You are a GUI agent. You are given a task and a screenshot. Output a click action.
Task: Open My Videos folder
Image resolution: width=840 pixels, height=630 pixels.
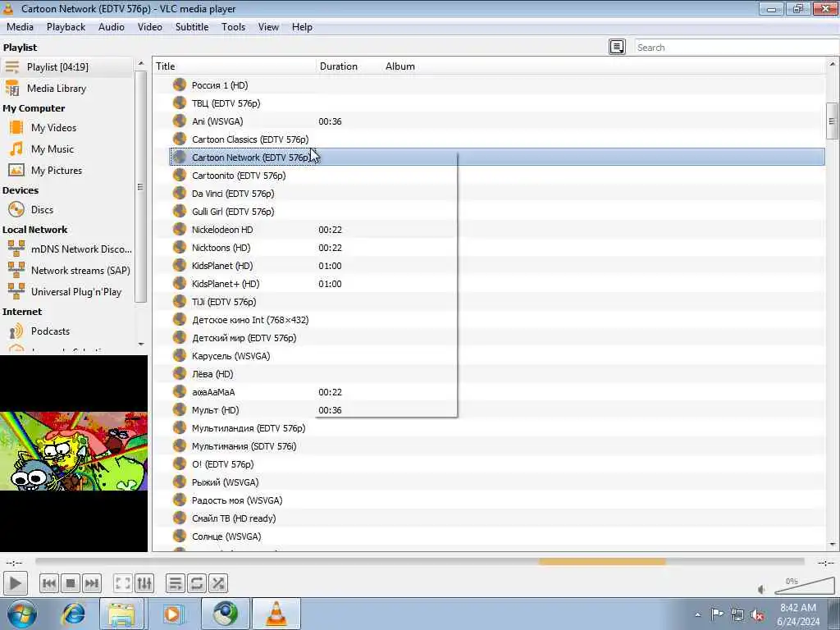(x=67, y=127)
